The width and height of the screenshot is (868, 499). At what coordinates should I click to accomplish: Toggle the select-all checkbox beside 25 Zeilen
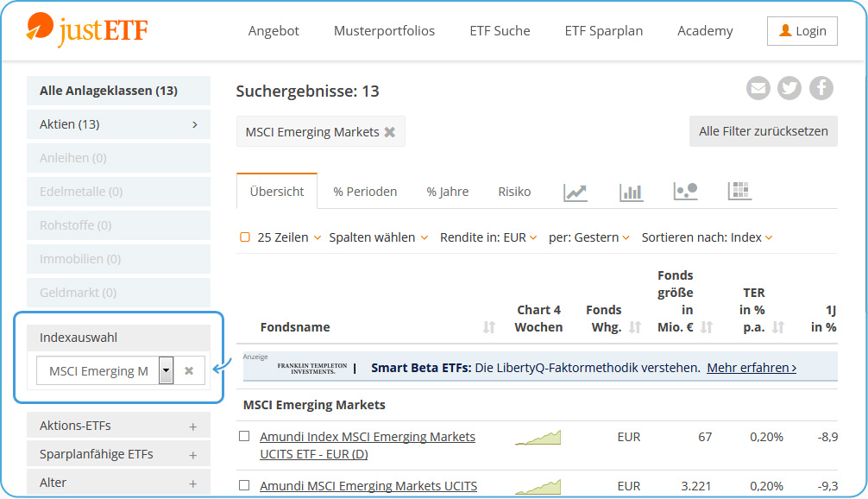(x=245, y=237)
